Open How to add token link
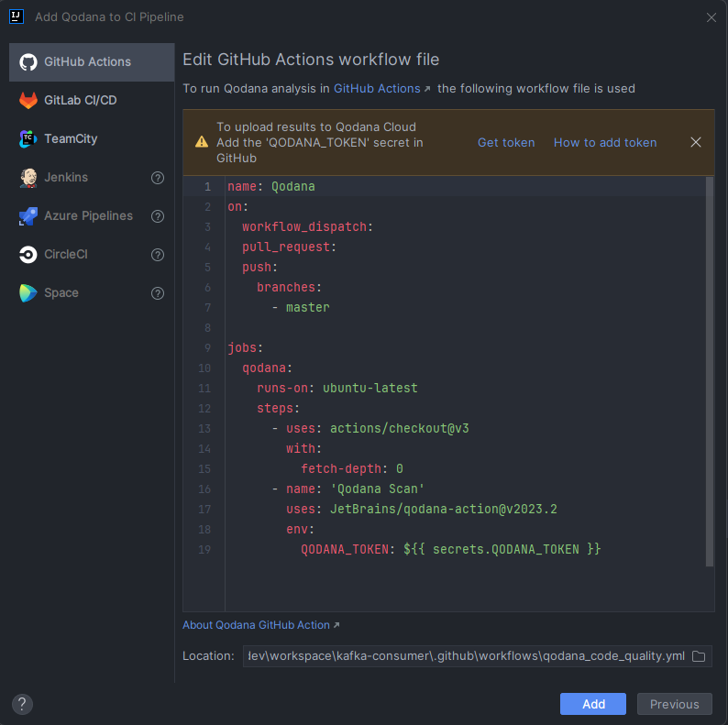This screenshot has height=725, width=728. click(605, 142)
